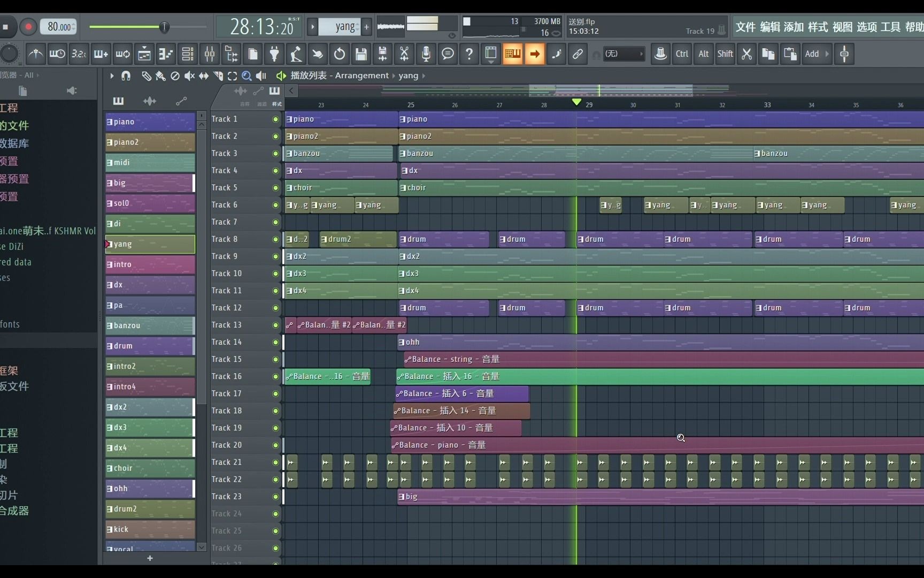The width and height of the screenshot is (924, 578).
Task: Open the 编辑 menu
Action: click(x=770, y=27)
